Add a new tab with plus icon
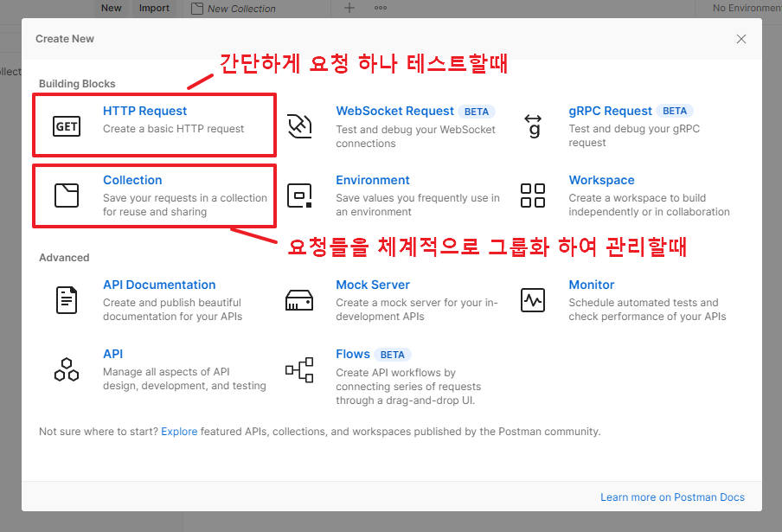Viewport: 782px width, 532px height. (349, 8)
